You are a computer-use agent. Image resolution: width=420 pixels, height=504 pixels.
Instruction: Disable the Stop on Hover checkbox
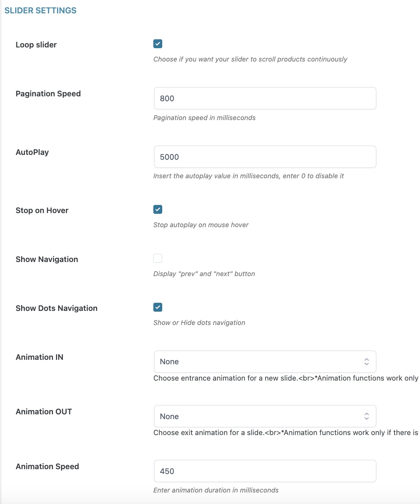point(158,209)
